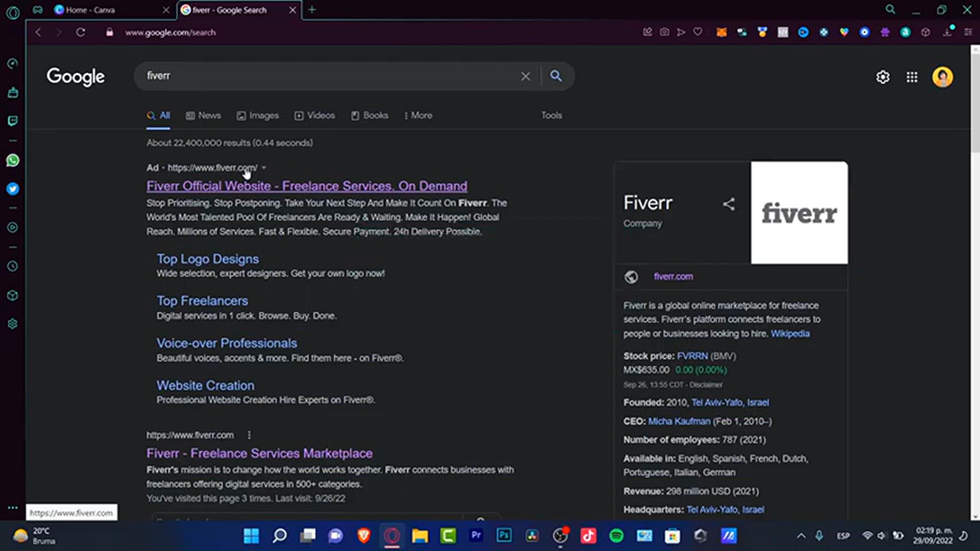Open fiverr.com link in knowledge panel
Screen dimensions: 980x551
(x=673, y=277)
